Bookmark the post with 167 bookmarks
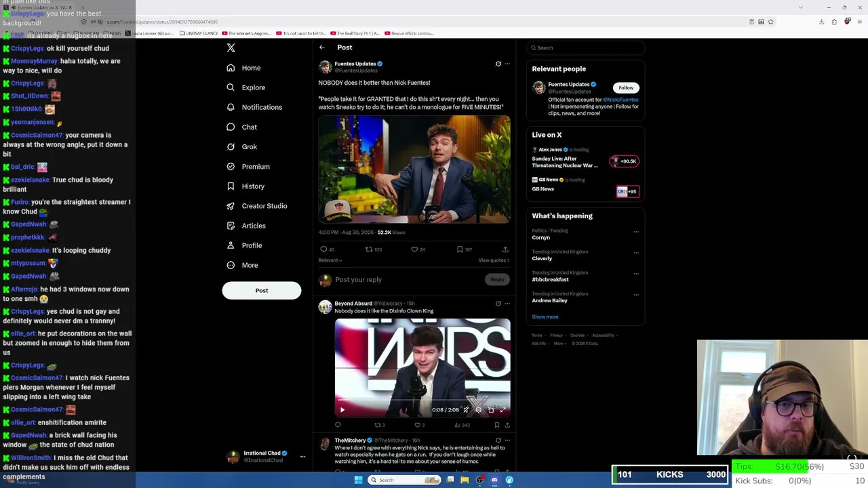Screen dimensions: 868x488 pyautogui.click(x=460, y=249)
